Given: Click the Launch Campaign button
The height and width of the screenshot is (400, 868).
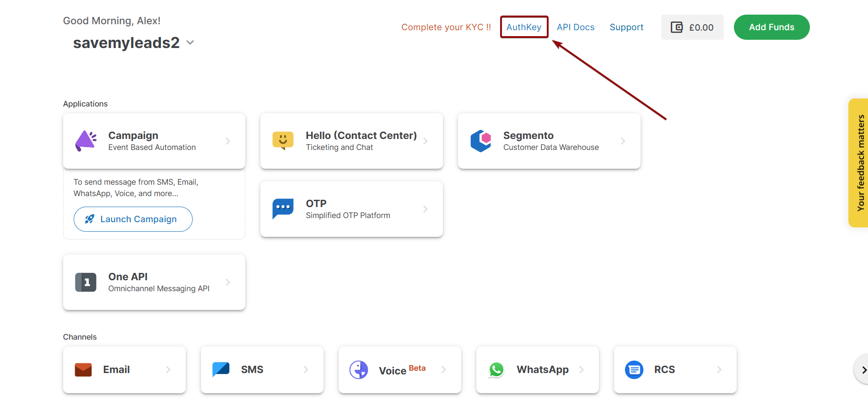Looking at the screenshot, I should point(133,219).
